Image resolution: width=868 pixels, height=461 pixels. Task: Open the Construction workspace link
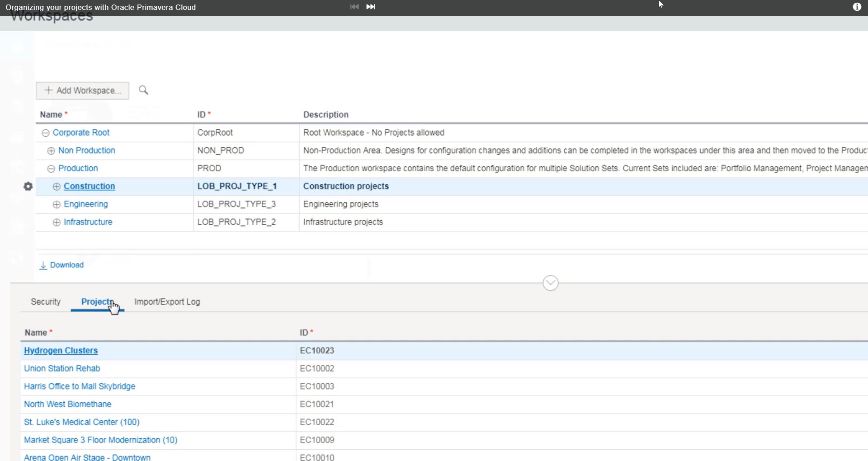pyautogui.click(x=89, y=186)
